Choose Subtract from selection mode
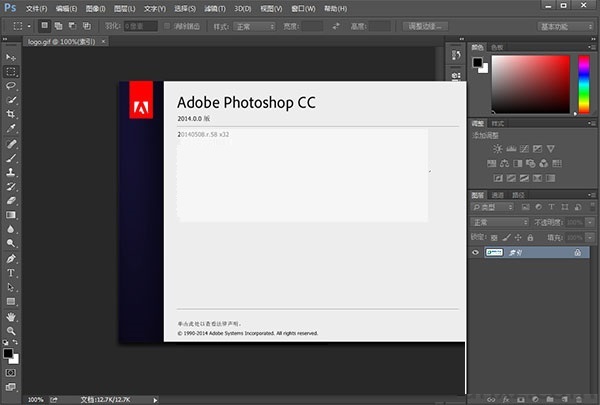The height and width of the screenshot is (405, 600). (72, 26)
